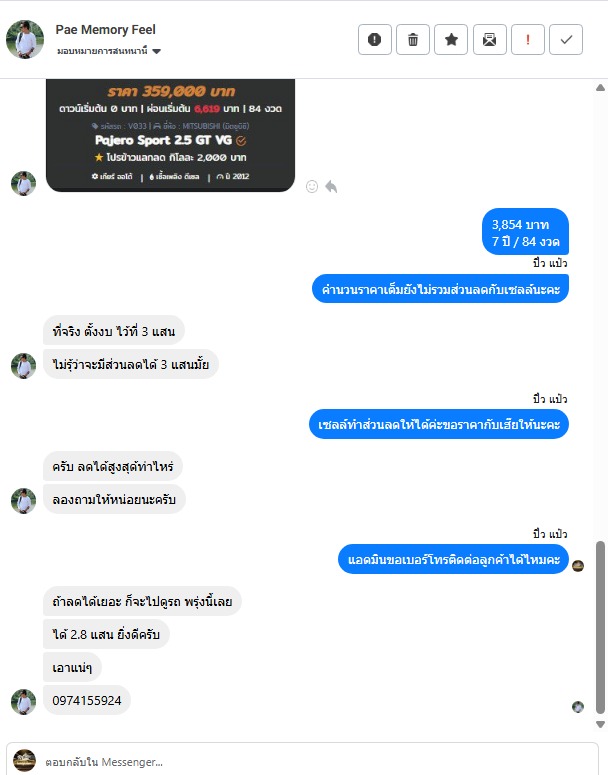The width and height of the screenshot is (608, 775).
Task: Click the phone number 0974155924 message
Action: [x=87, y=700]
